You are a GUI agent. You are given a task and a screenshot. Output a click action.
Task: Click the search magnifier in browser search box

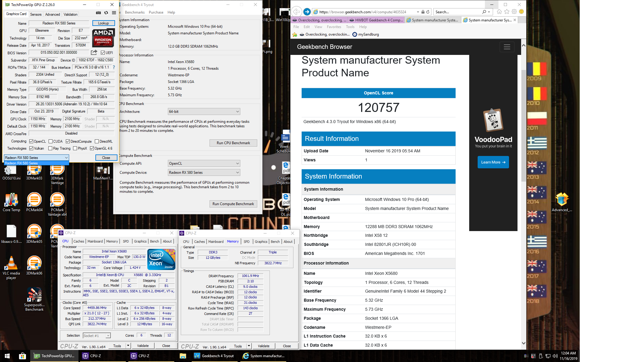(x=484, y=12)
